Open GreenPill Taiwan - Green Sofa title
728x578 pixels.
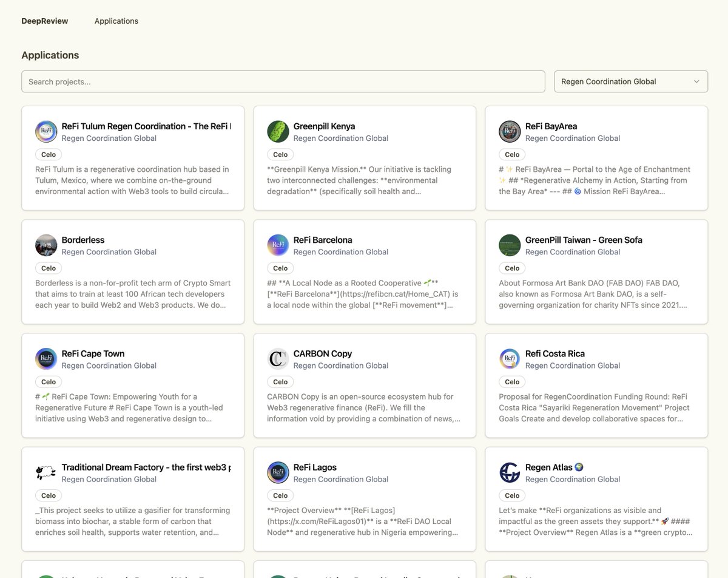click(x=584, y=240)
